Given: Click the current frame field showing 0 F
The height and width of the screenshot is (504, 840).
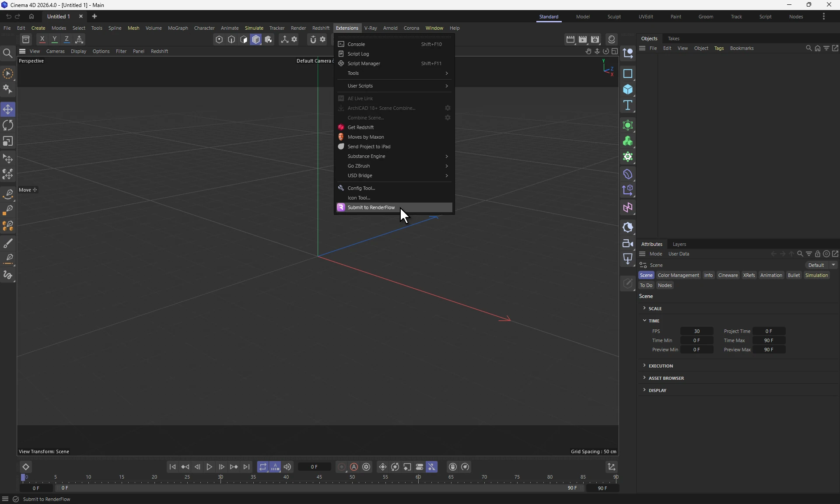Looking at the screenshot, I should click(314, 467).
